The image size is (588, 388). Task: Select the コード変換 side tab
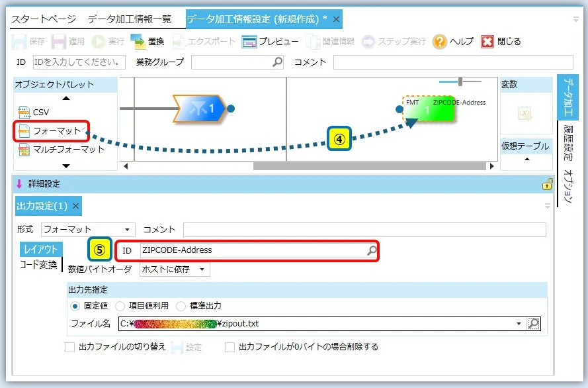tap(38, 265)
